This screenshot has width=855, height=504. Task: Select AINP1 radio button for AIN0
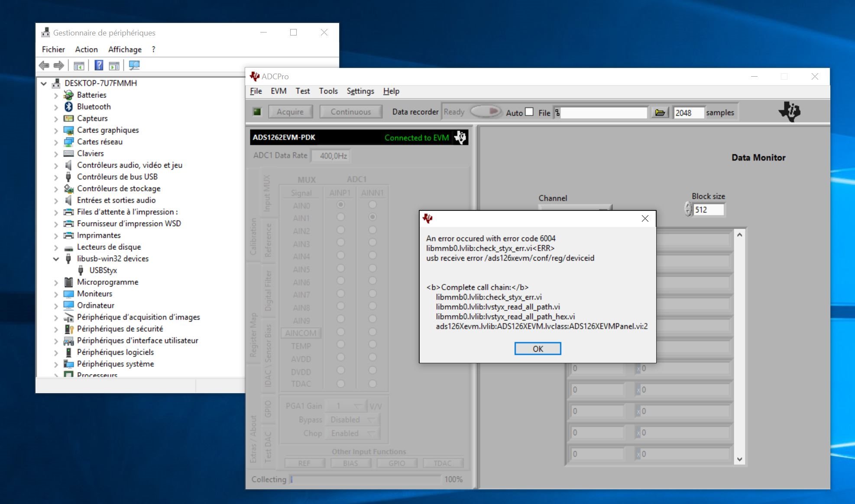(x=341, y=204)
